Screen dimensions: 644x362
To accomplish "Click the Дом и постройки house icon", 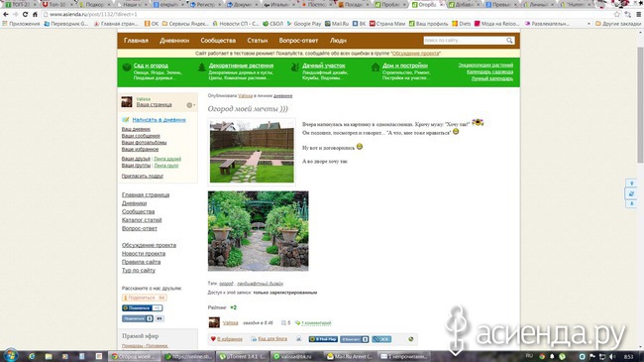I will [x=376, y=67].
